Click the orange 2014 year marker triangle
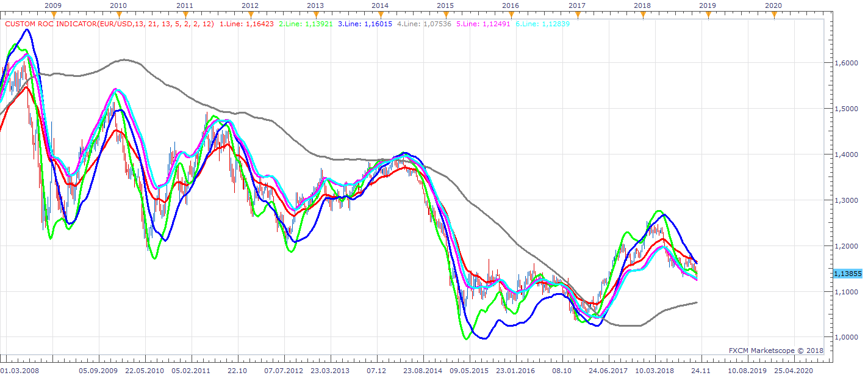 380,15
